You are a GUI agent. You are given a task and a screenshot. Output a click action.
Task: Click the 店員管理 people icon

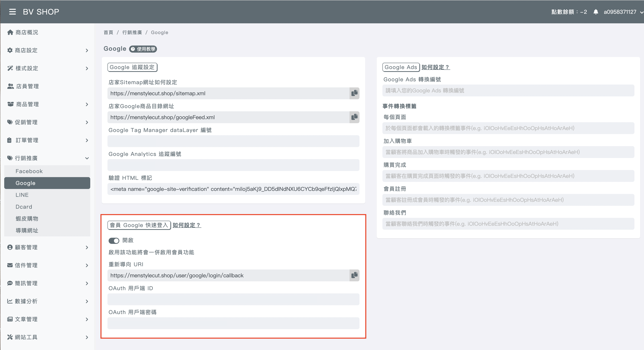[x=11, y=86]
